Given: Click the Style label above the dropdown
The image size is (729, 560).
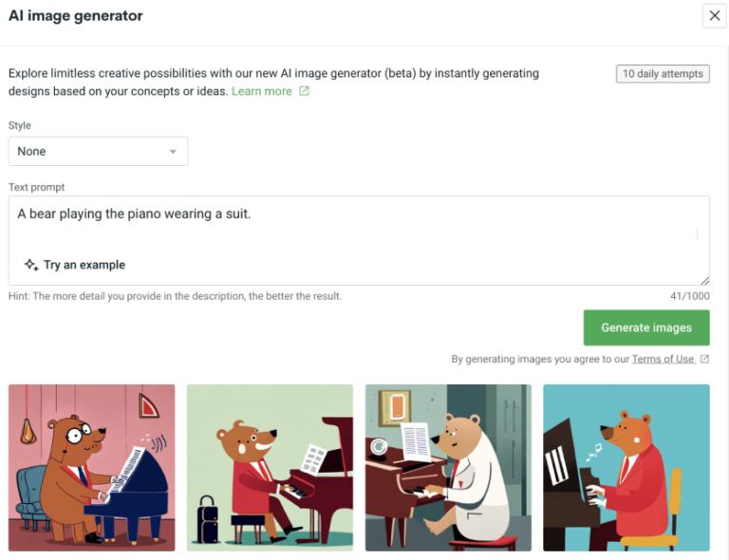Looking at the screenshot, I should point(20,125).
